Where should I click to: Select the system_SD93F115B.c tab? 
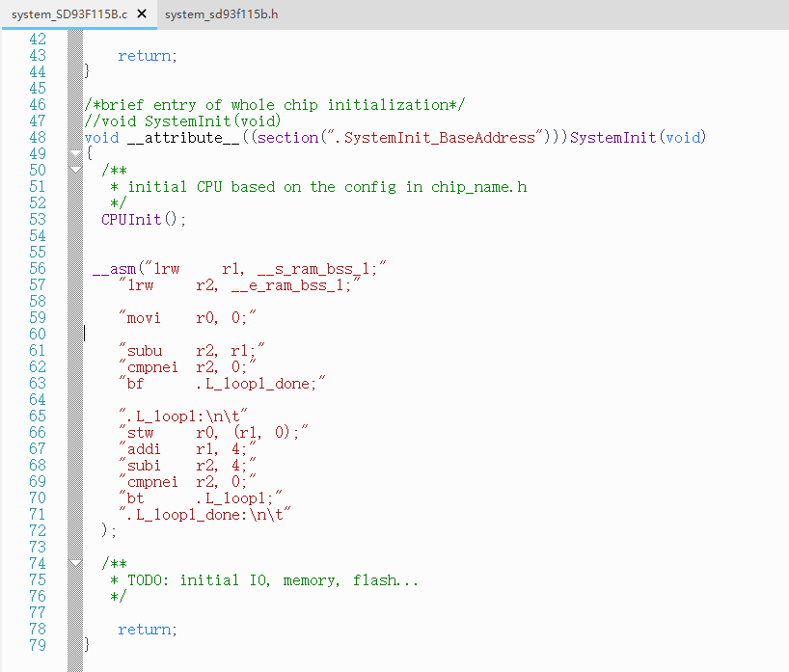69,14
